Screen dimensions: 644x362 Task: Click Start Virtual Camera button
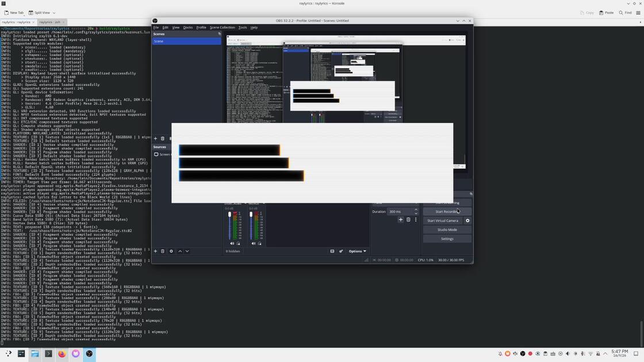click(443, 221)
